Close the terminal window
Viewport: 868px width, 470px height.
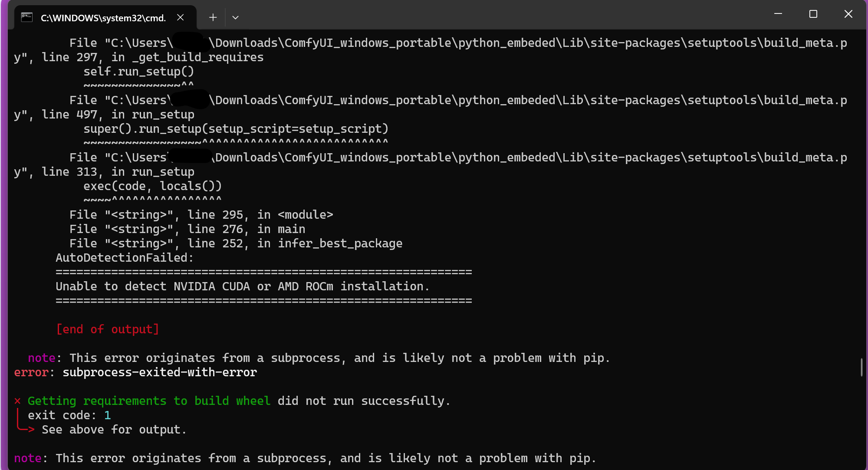(848, 14)
